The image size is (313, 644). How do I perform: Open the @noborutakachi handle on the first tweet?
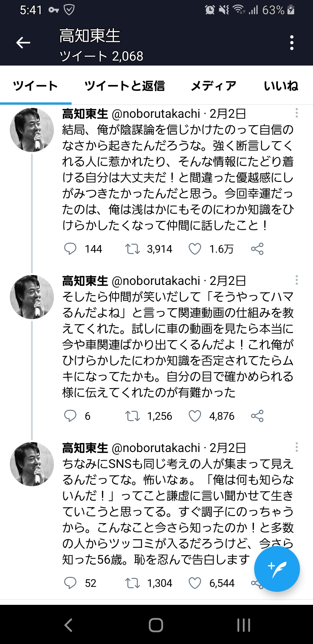(156, 114)
